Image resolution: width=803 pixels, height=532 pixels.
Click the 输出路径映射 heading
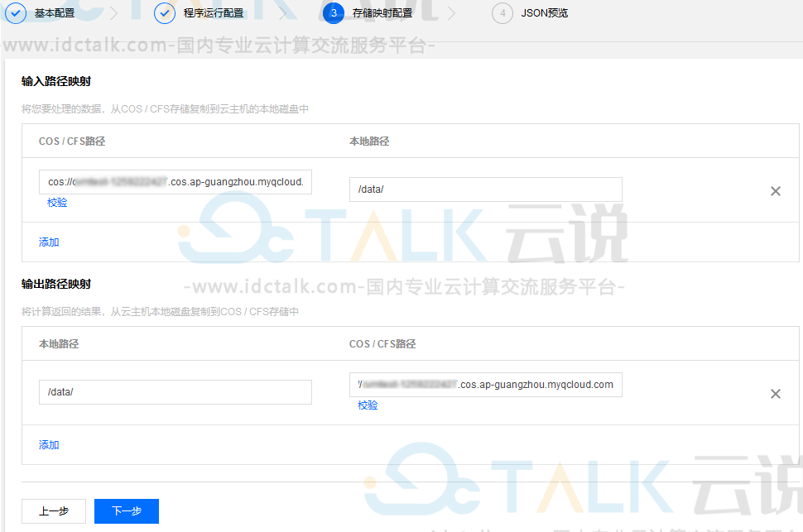tap(56, 284)
